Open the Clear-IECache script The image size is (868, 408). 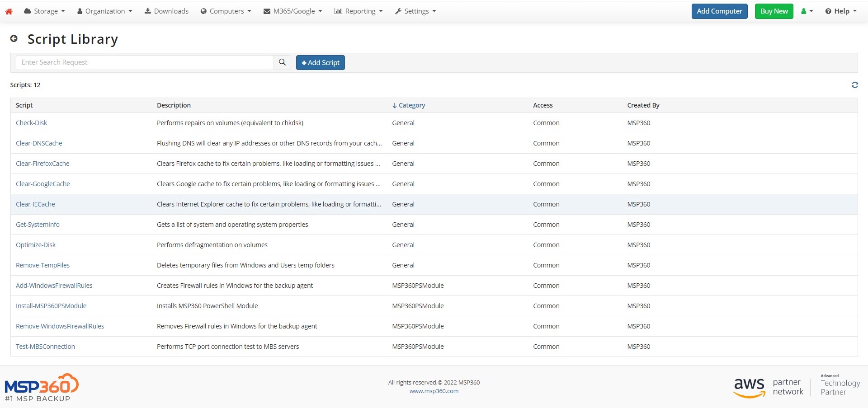35,204
